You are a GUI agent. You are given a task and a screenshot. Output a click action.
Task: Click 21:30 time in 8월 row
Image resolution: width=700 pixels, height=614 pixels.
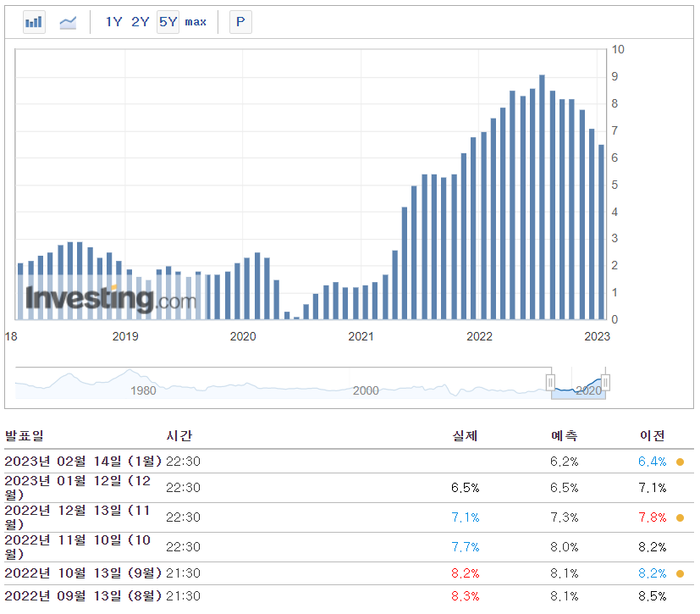(183, 596)
